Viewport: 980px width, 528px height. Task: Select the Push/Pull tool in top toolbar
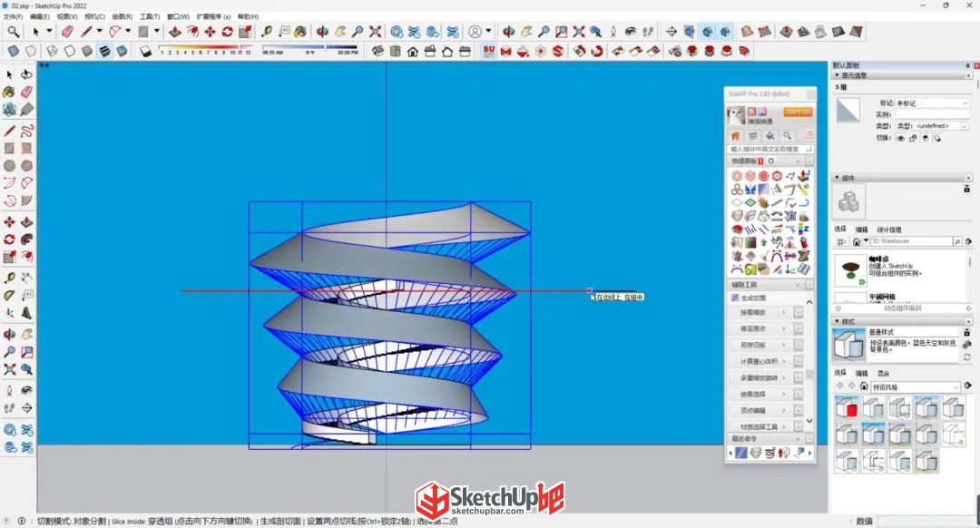176,31
